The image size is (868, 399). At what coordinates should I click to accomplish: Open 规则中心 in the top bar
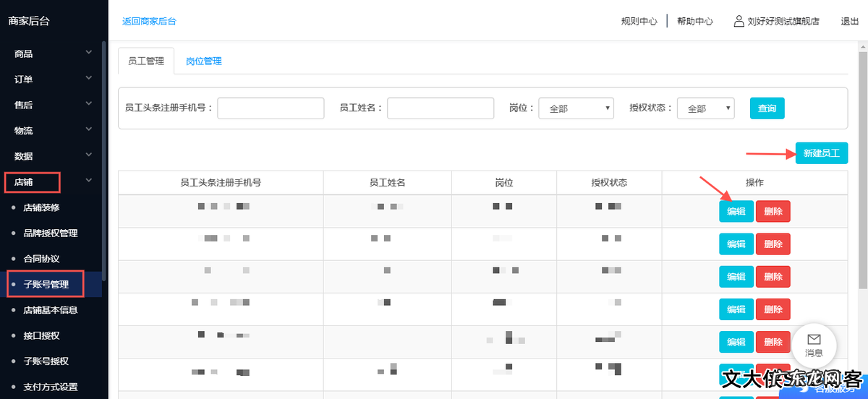click(639, 22)
